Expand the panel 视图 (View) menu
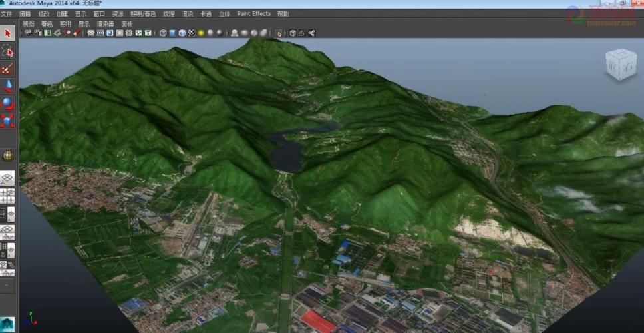644x333 pixels. point(28,23)
